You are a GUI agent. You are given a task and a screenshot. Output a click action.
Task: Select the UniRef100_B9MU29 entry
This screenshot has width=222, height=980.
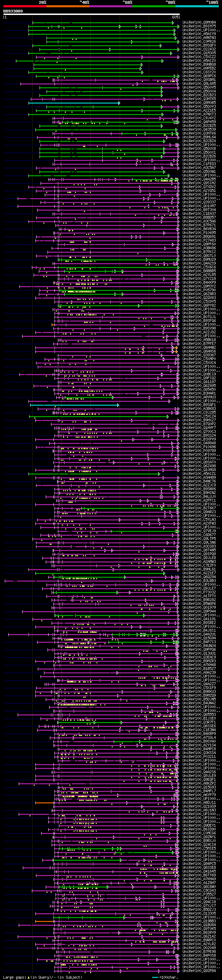tap(199, 259)
